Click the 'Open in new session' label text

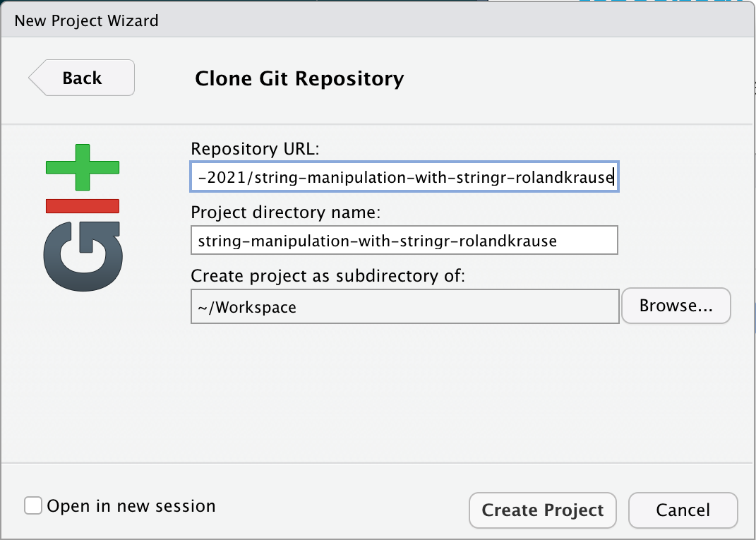tap(131, 506)
